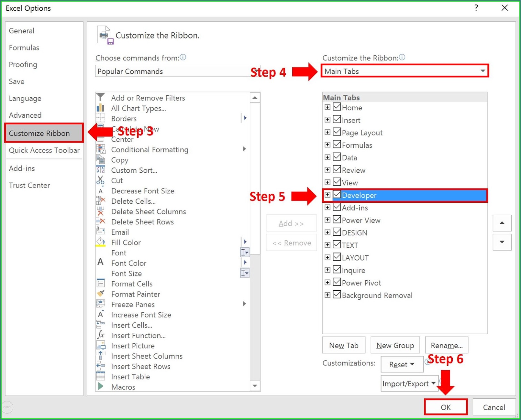Image resolution: width=521 pixels, height=420 pixels.
Task: Move selected tab up with arrow button
Action: (502, 223)
